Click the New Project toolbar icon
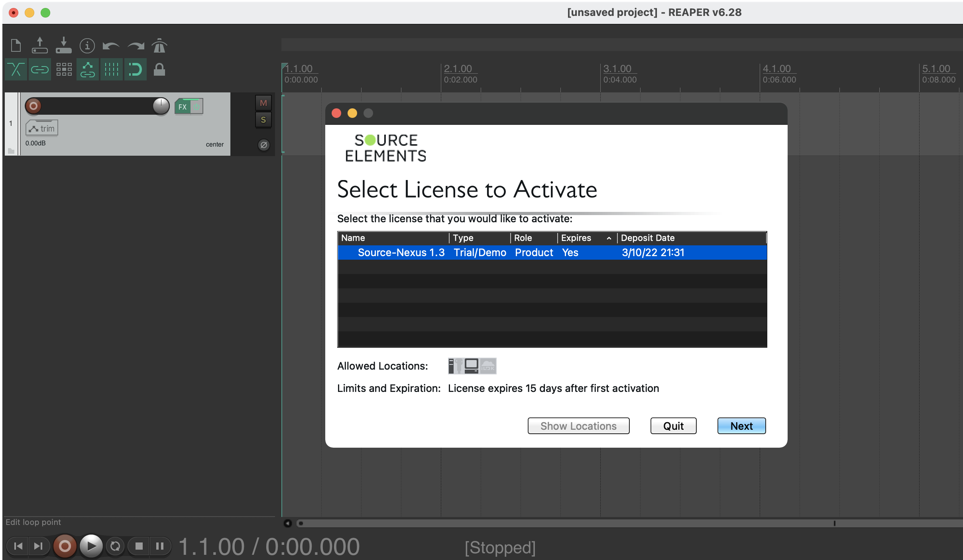Viewport: 963px width, 560px height. (x=16, y=45)
